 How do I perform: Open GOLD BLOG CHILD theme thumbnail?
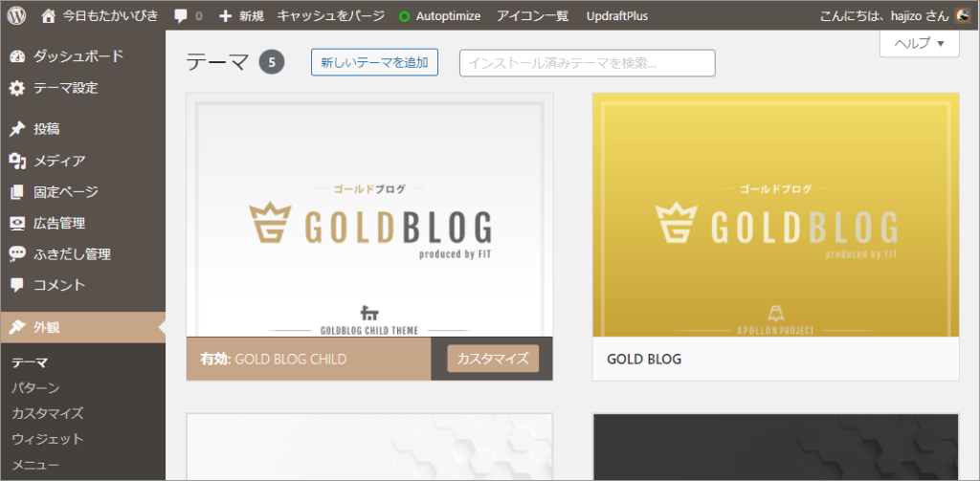[x=369, y=215]
